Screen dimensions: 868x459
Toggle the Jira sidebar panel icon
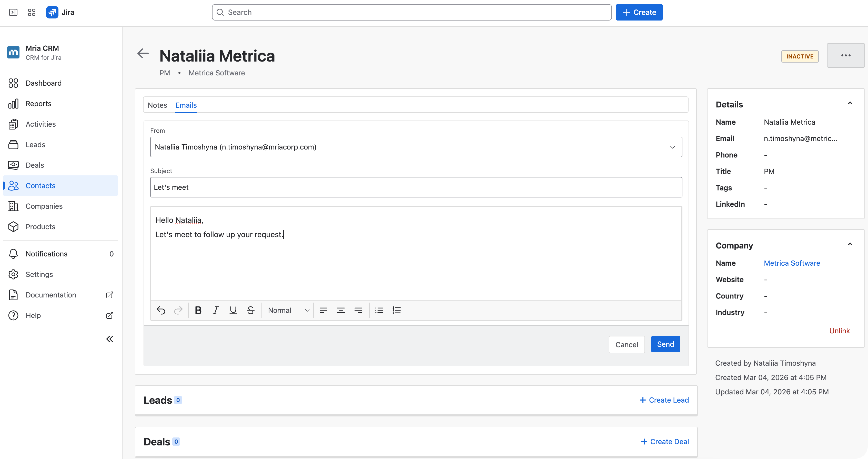[13, 13]
